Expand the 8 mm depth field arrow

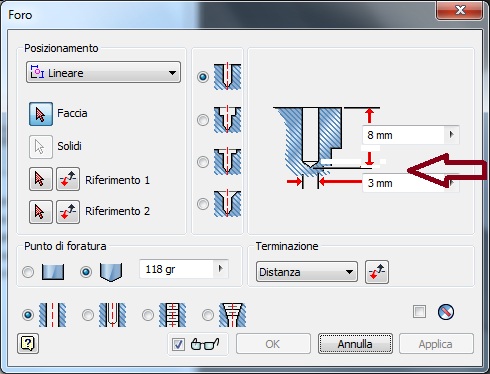452,135
